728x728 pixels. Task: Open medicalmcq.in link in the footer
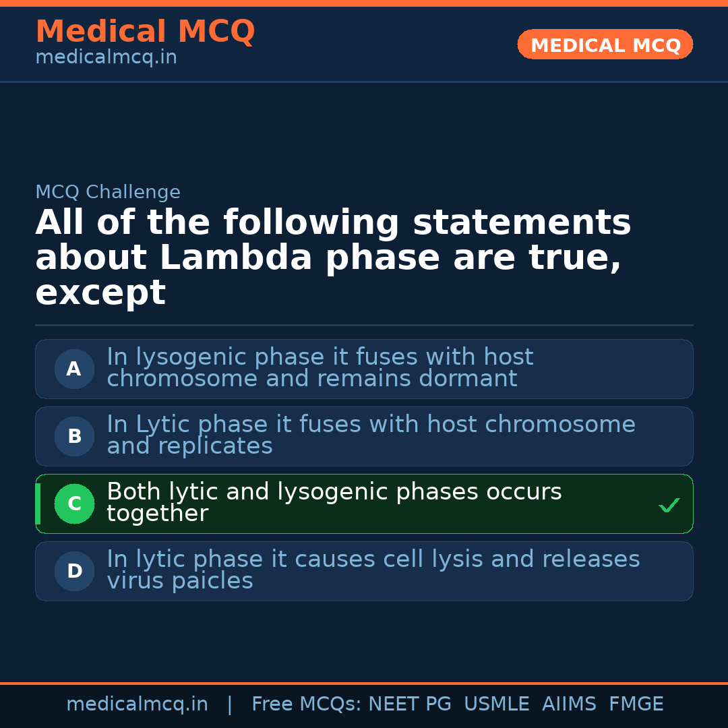tap(137, 704)
